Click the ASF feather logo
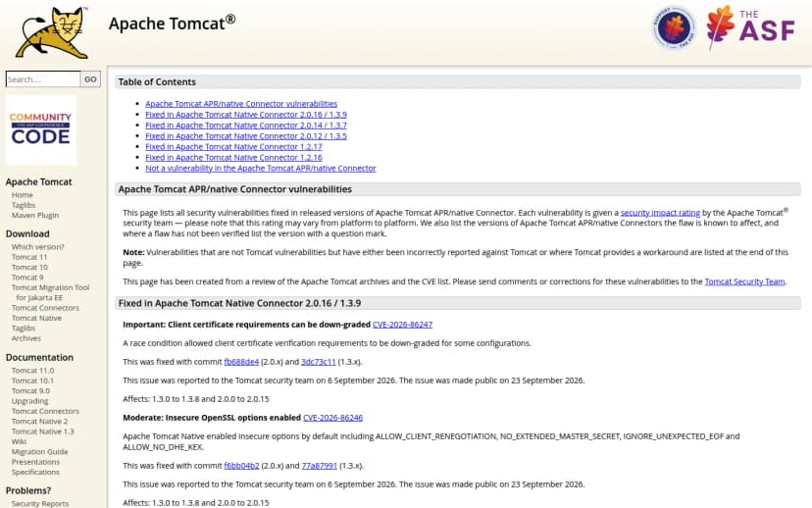812x508 pixels. pos(751,27)
